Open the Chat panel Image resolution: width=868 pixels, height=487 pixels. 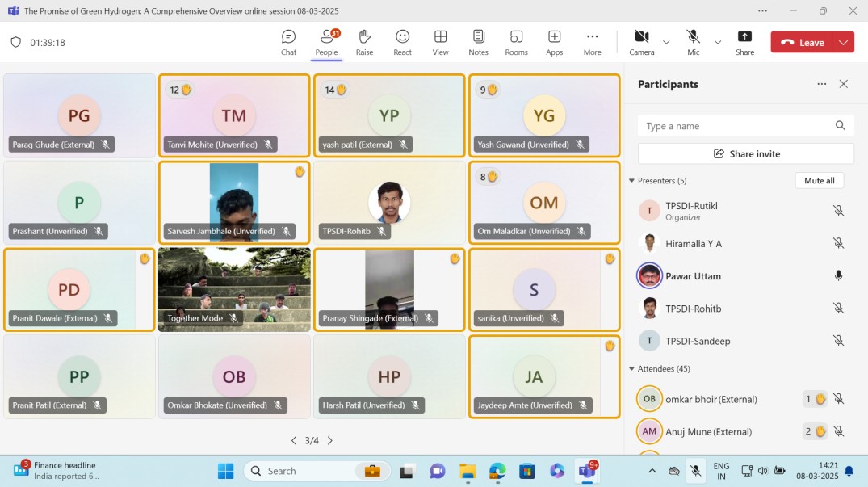point(288,42)
